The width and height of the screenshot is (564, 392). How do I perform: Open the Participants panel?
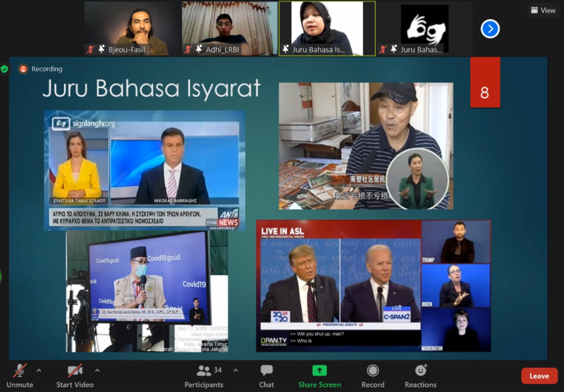coord(204,376)
